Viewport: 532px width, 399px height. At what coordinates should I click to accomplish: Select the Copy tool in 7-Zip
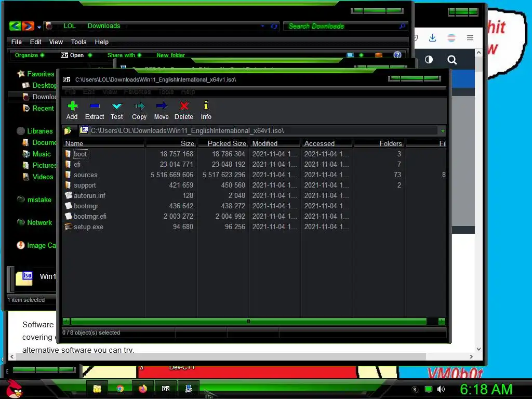(139, 111)
